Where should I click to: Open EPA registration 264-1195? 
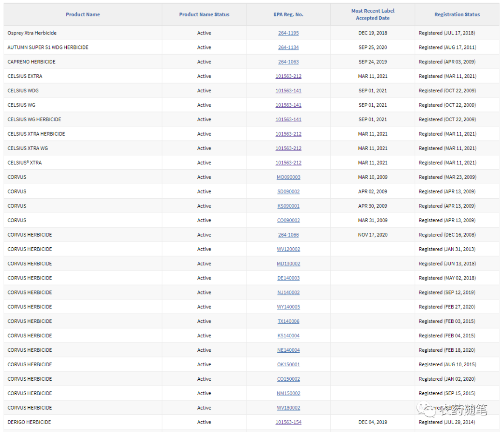288,33
